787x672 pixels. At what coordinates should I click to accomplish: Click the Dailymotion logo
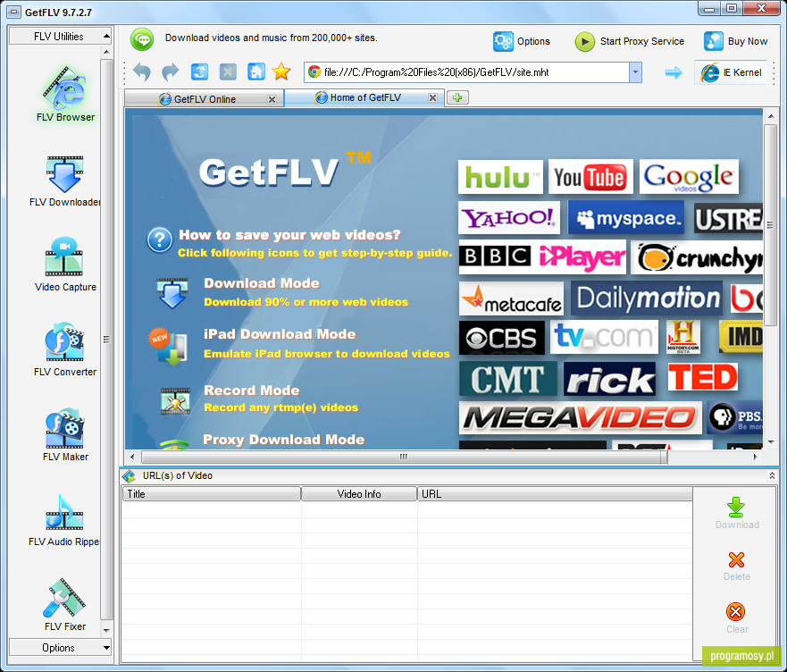tap(647, 298)
